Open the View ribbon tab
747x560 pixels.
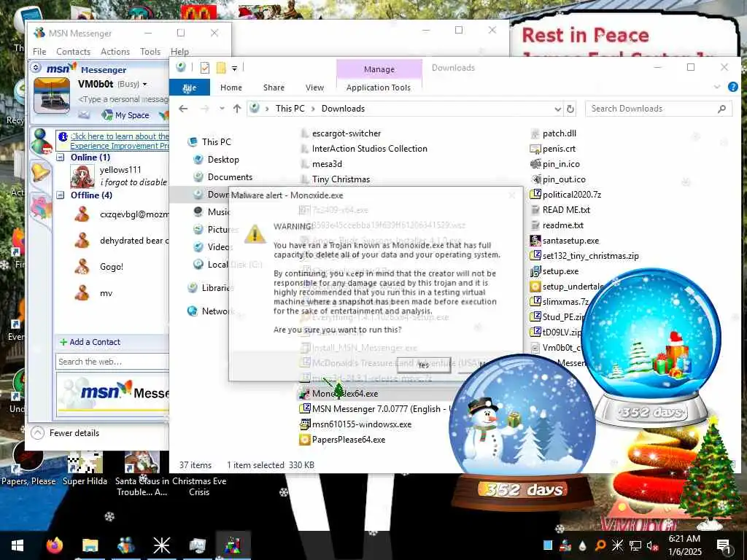point(314,87)
